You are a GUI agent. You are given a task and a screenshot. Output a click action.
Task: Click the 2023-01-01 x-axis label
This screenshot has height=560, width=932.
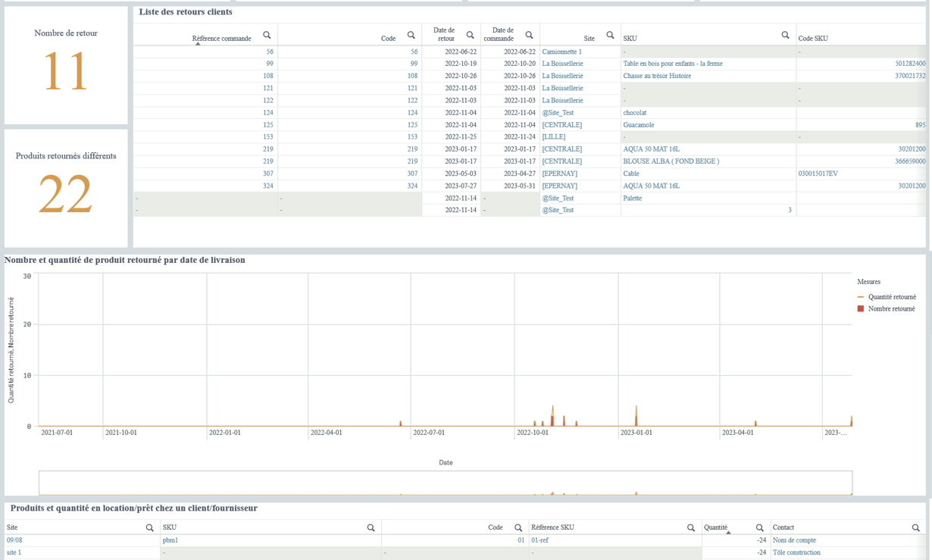click(636, 433)
